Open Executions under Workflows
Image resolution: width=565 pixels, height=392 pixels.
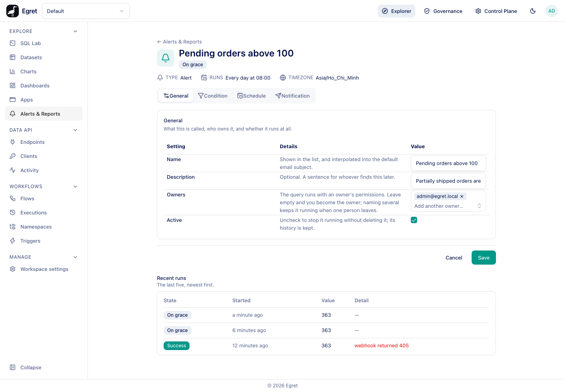pos(44,212)
